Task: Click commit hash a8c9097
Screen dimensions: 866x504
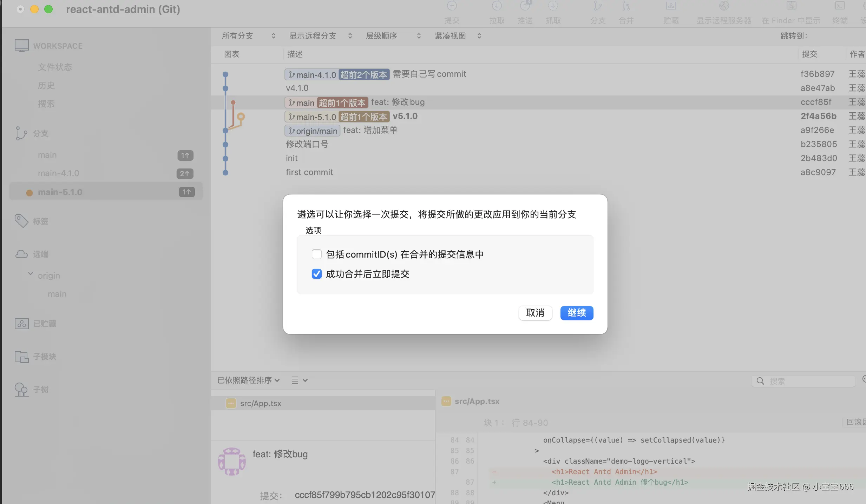Action: [x=818, y=172]
